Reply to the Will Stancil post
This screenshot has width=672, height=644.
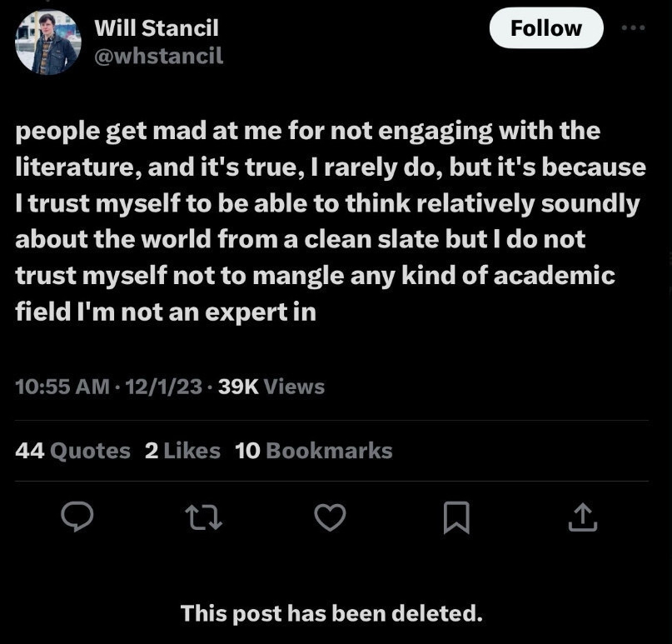click(x=78, y=518)
